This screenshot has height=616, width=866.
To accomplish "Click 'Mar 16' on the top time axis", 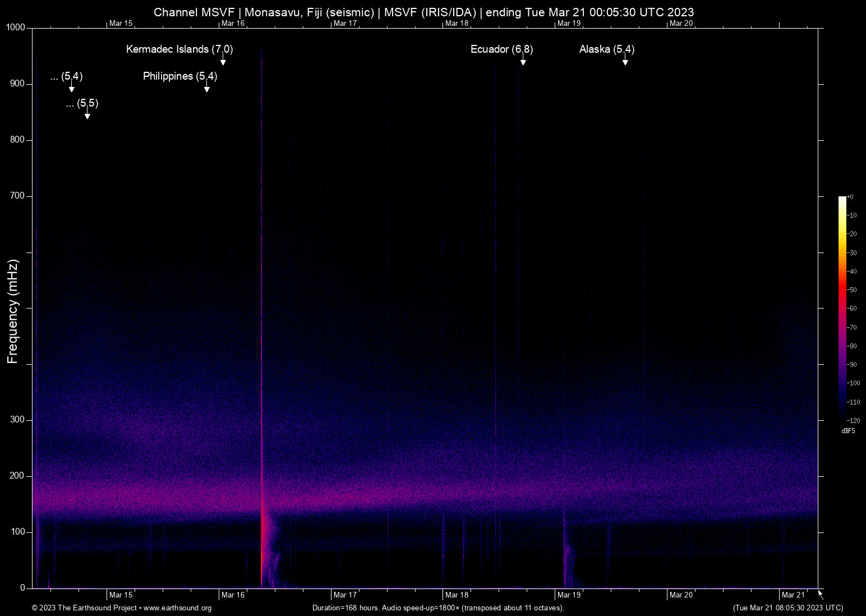I will pyautogui.click(x=233, y=24).
